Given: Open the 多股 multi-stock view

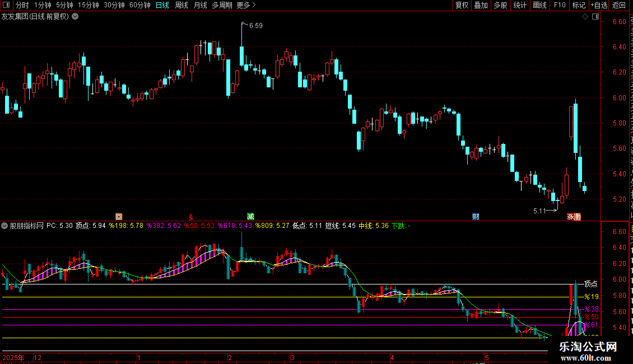Looking at the screenshot, I should point(501,5).
